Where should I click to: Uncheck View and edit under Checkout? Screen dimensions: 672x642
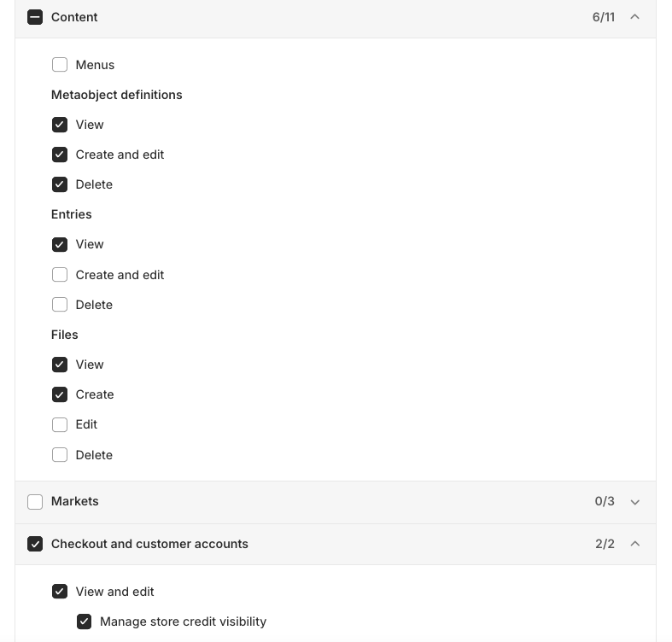click(x=60, y=592)
